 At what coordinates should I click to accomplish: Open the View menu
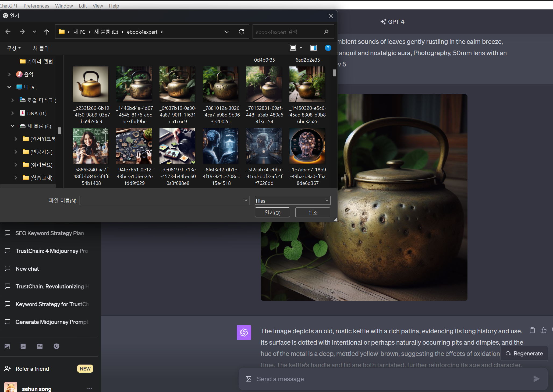(98, 6)
